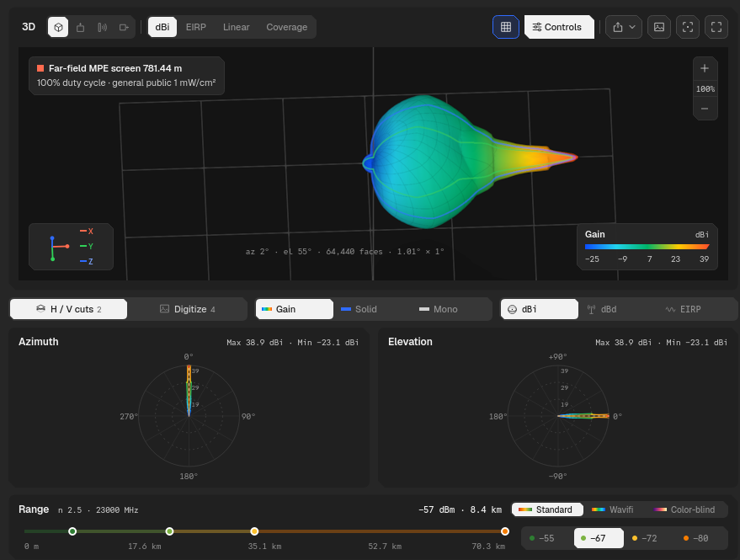Click the light-green range slider handle
This screenshot has width=740, height=560.
(x=169, y=531)
